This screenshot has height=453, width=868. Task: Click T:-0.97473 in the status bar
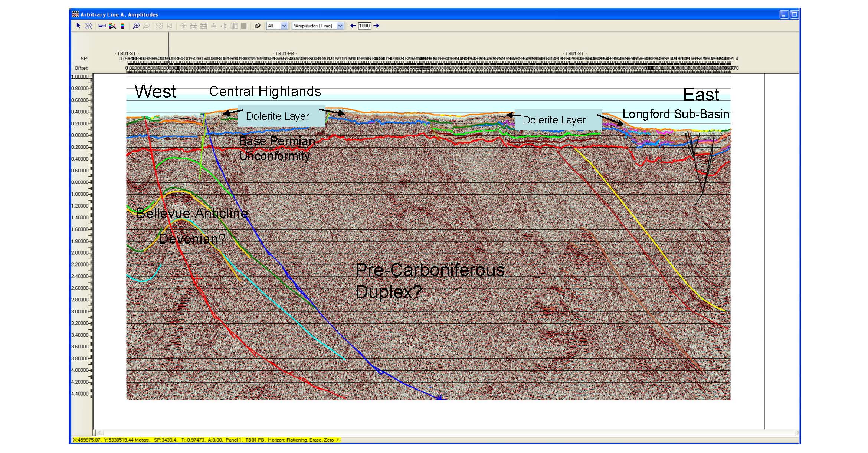(x=193, y=440)
